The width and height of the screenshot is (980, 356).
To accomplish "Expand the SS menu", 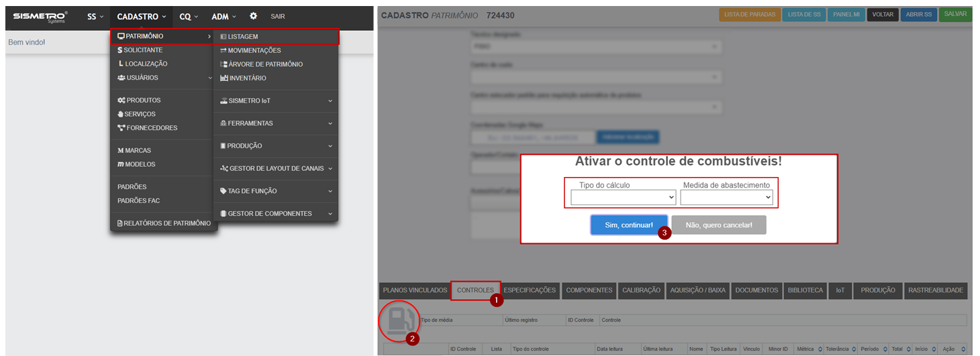I will point(95,16).
